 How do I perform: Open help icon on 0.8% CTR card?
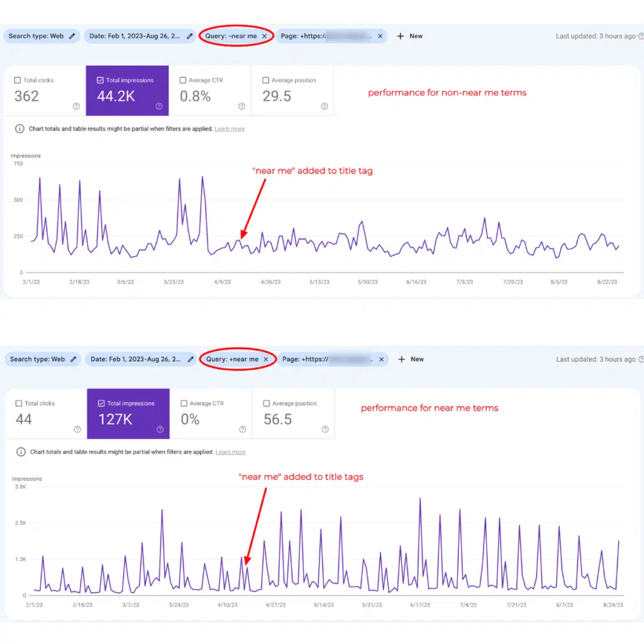(242, 106)
